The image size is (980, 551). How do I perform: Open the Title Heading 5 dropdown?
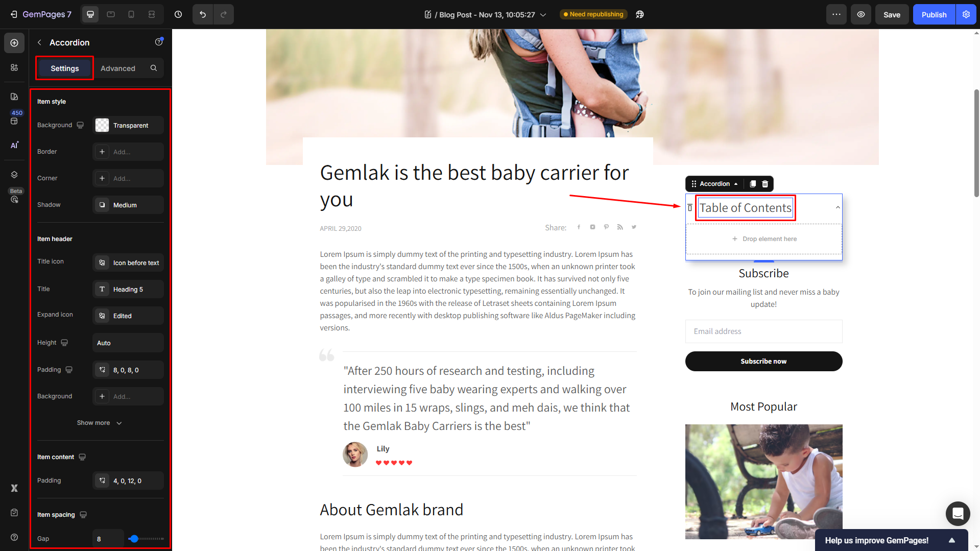pyautogui.click(x=128, y=289)
